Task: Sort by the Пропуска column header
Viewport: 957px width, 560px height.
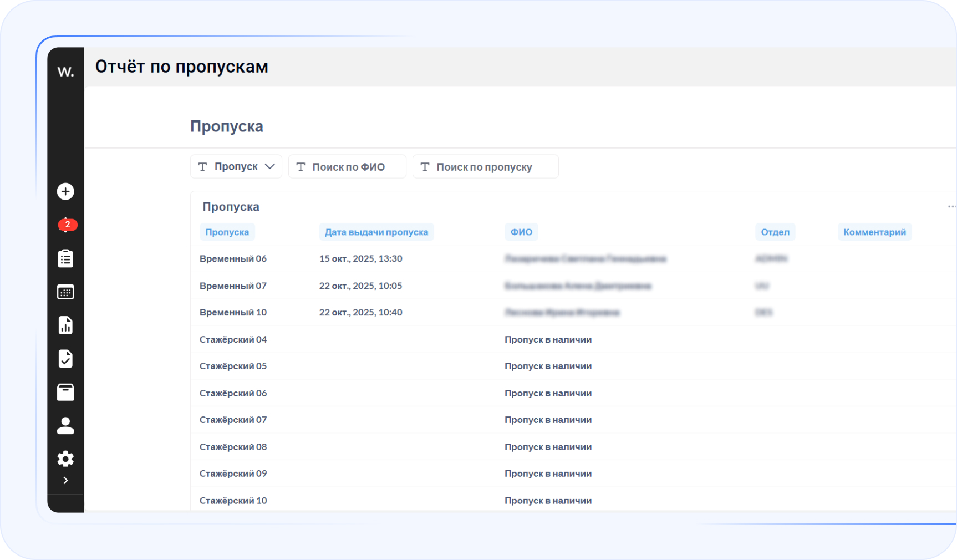Action: pyautogui.click(x=227, y=232)
